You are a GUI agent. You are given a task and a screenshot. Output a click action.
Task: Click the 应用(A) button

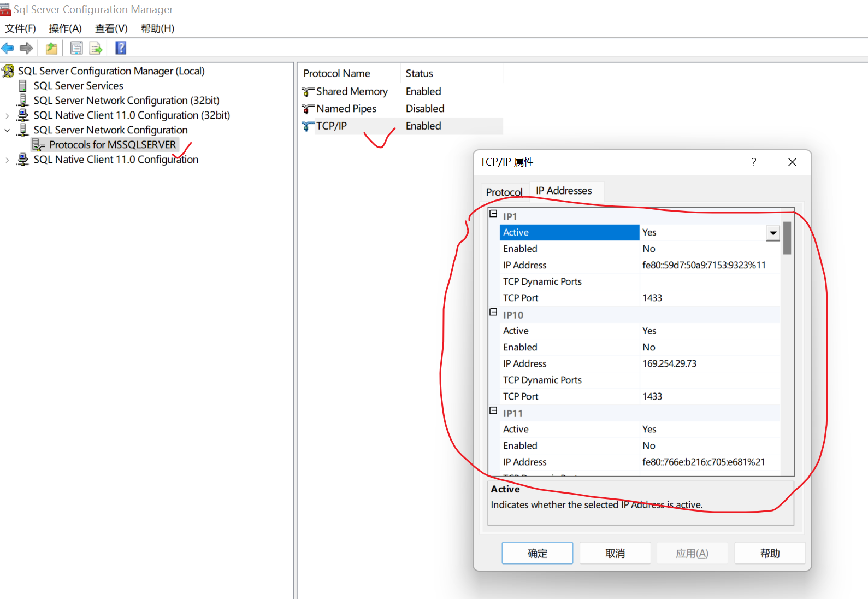pyautogui.click(x=692, y=553)
